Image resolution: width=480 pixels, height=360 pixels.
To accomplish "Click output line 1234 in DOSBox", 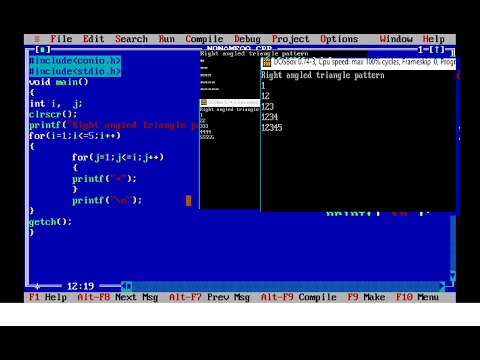I will [269, 117].
